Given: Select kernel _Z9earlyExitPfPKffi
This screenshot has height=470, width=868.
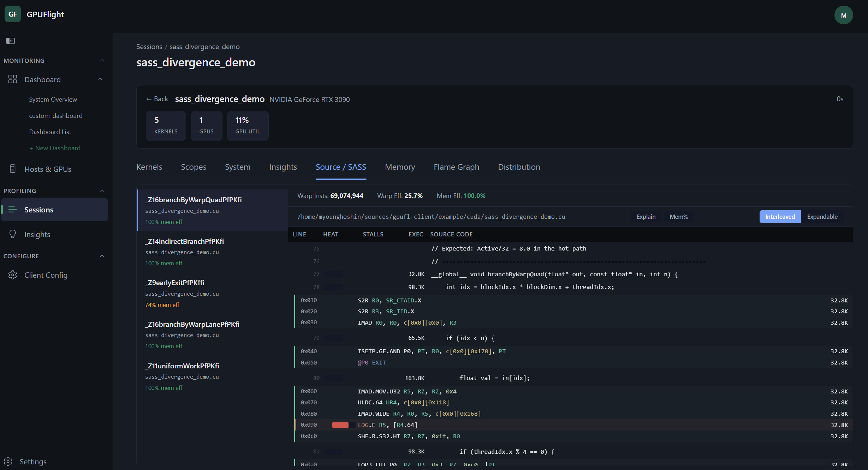Looking at the screenshot, I should click(x=213, y=293).
